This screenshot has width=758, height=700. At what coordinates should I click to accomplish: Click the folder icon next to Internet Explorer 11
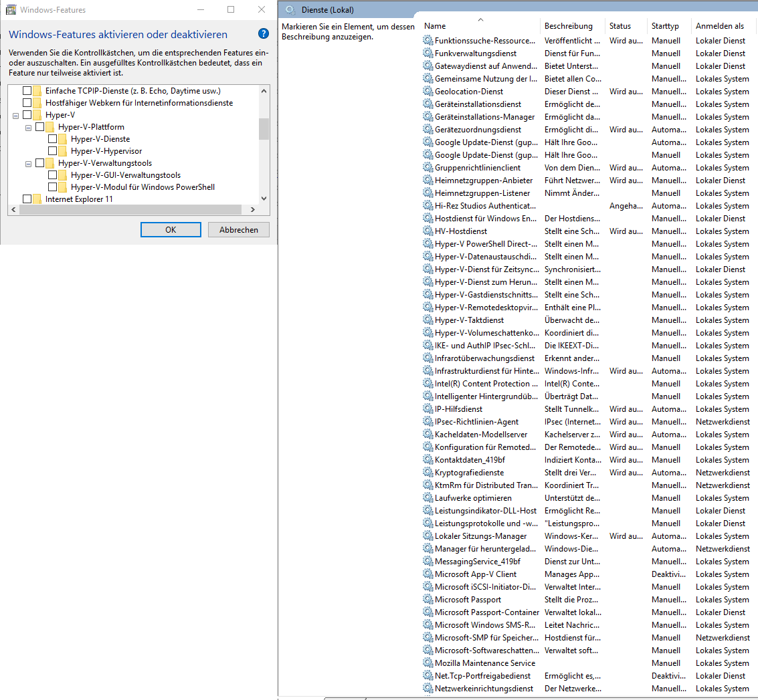pos(37,199)
